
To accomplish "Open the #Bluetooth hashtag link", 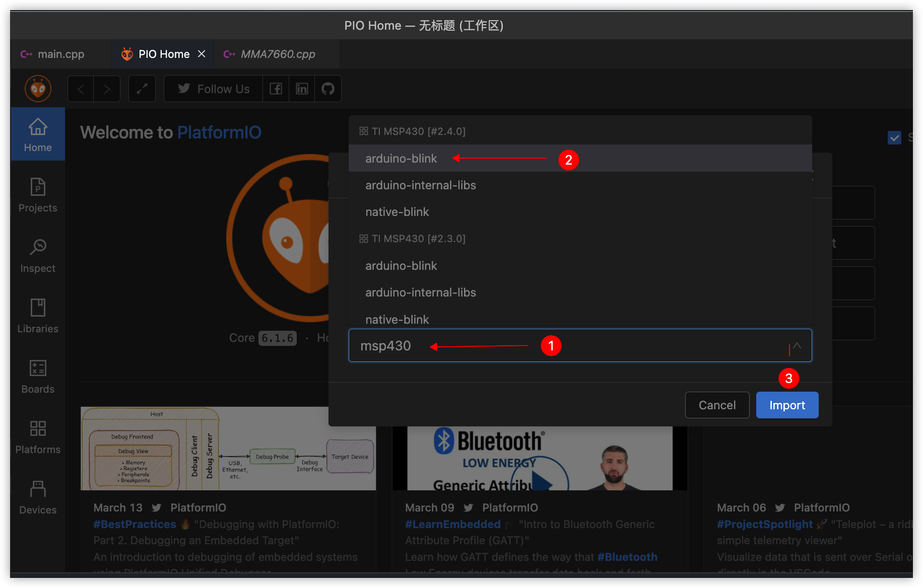I will click(627, 557).
